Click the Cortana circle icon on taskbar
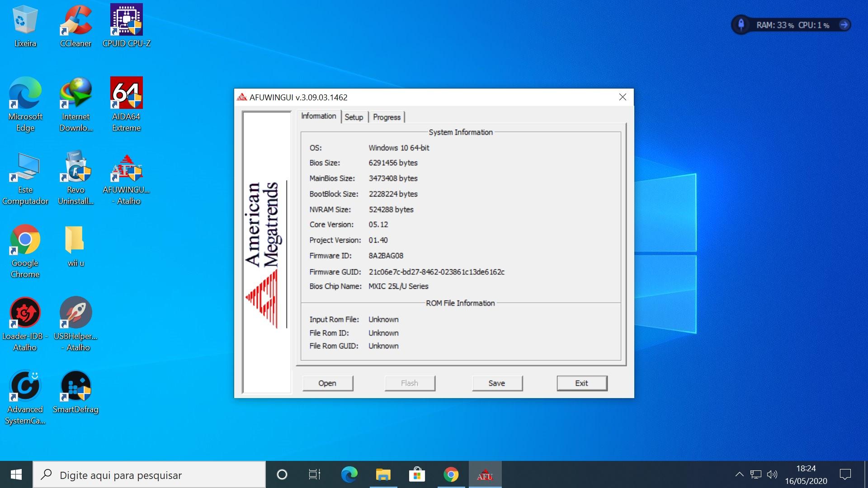Screen dimensions: 868x488 282,474
